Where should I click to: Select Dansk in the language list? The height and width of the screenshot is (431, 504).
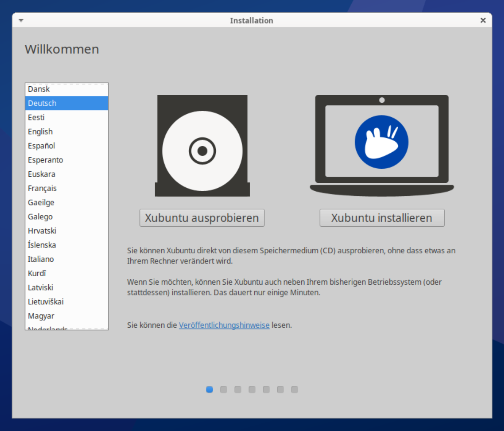tap(39, 89)
